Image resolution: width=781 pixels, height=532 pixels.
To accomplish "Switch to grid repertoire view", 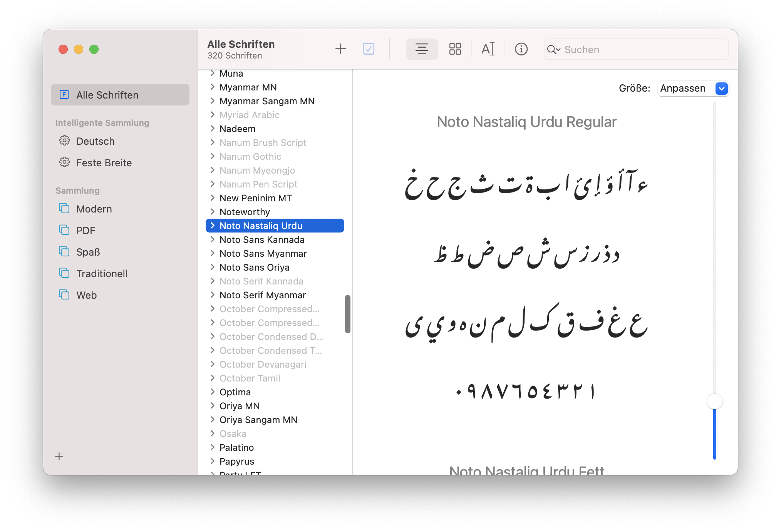I will (455, 49).
